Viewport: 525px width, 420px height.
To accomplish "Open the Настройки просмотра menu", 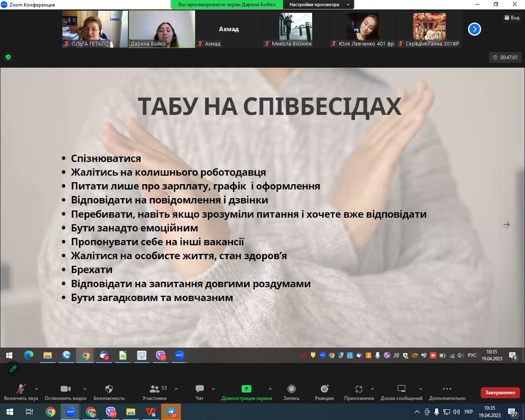I will tap(320, 5).
